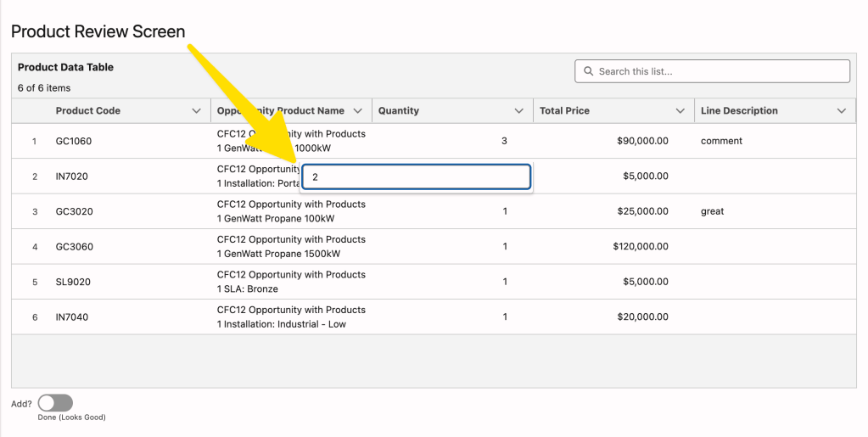The image size is (868, 437).
Task: Select product code GC3060
Action: point(74,246)
